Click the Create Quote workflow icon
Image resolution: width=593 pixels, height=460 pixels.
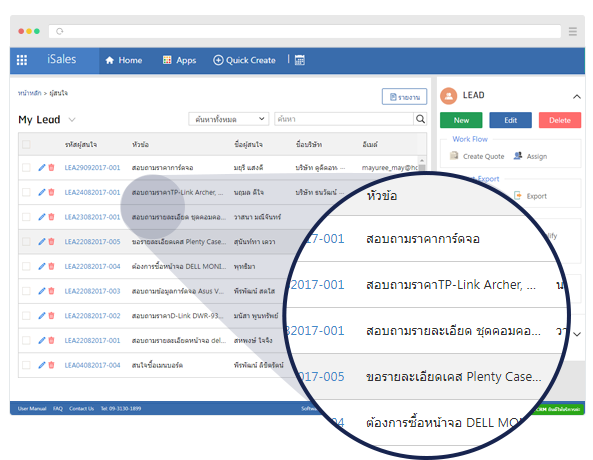(454, 156)
